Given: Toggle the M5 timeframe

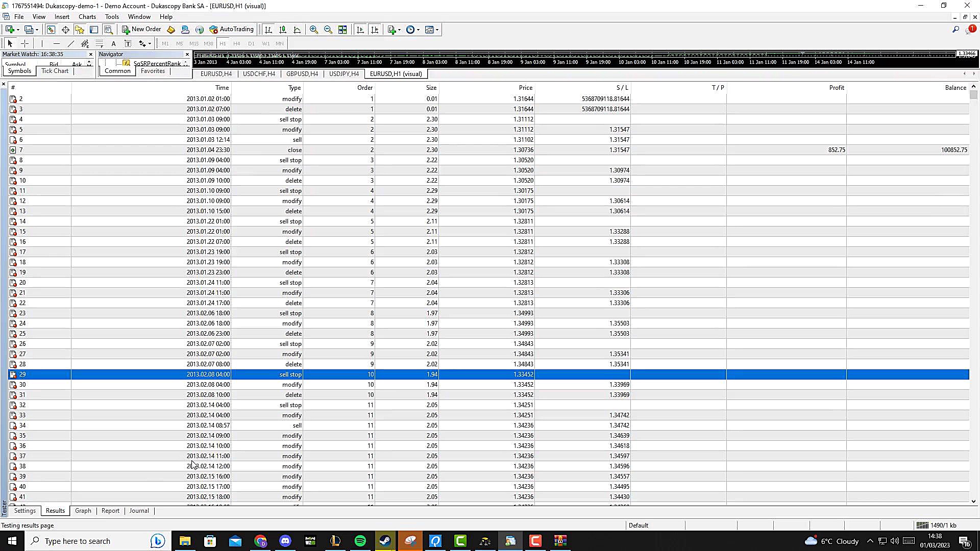Looking at the screenshot, I should (x=180, y=43).
